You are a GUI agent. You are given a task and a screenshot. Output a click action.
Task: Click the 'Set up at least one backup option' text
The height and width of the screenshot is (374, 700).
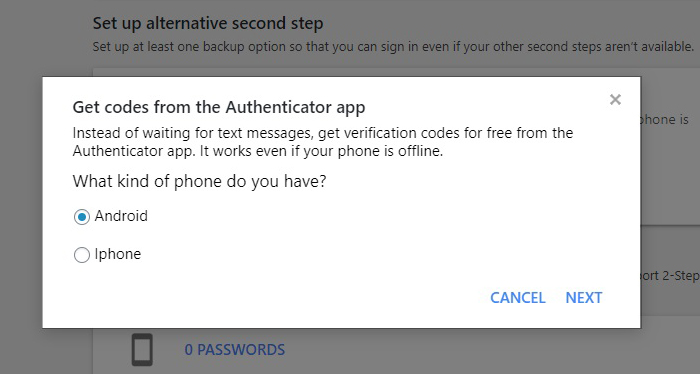pyautogui.click(x=393, y=46)
